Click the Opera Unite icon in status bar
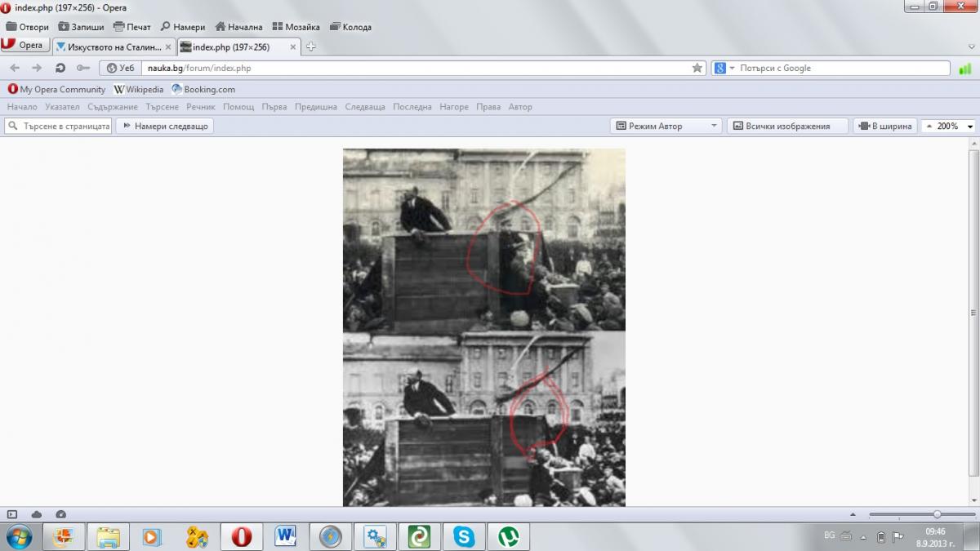 (61, 514)
